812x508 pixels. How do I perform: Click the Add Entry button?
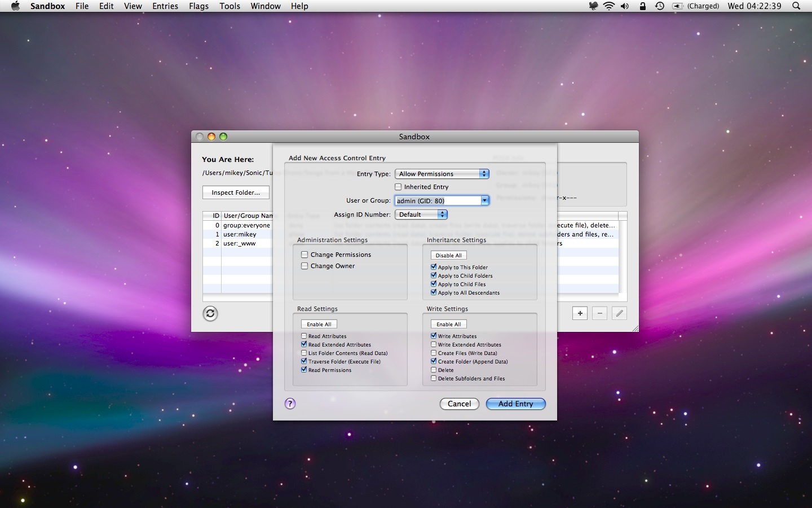point(515,404)
